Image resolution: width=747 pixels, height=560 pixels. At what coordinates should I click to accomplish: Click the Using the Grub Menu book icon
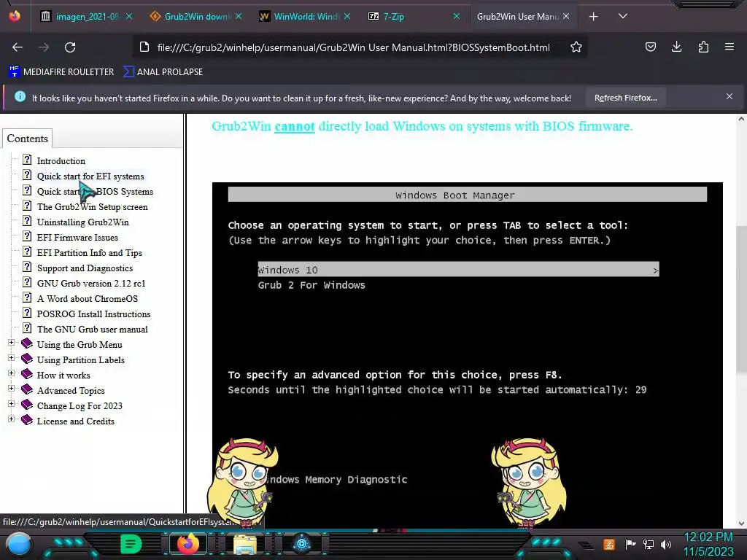pyautogui.click(x=27, y=343)
